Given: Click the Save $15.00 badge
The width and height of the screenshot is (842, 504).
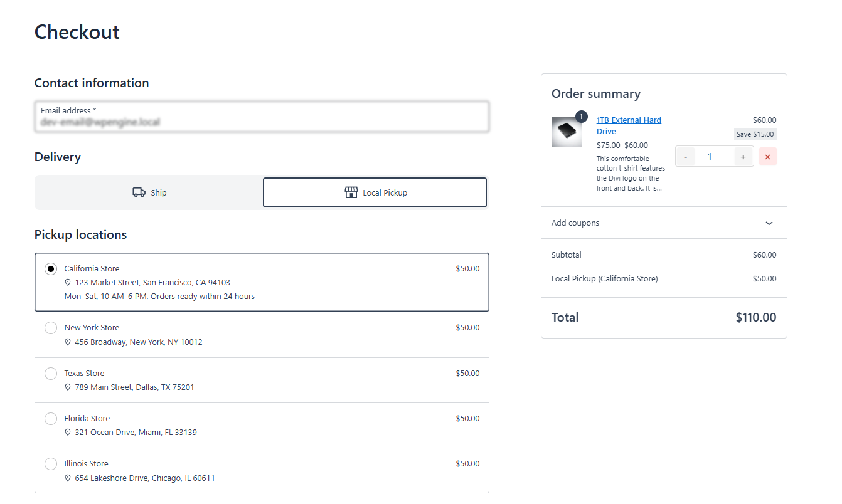Looking at the screenshot, I should click(x=755, y=134).
